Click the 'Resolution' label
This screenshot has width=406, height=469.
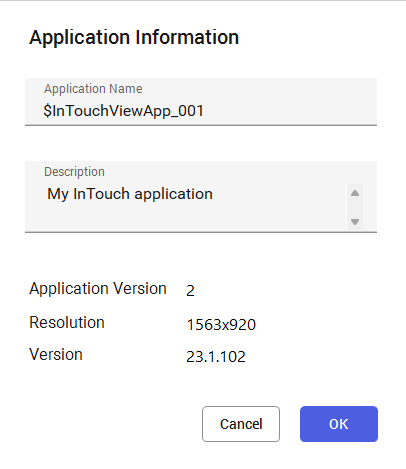(x=67, y=322)
